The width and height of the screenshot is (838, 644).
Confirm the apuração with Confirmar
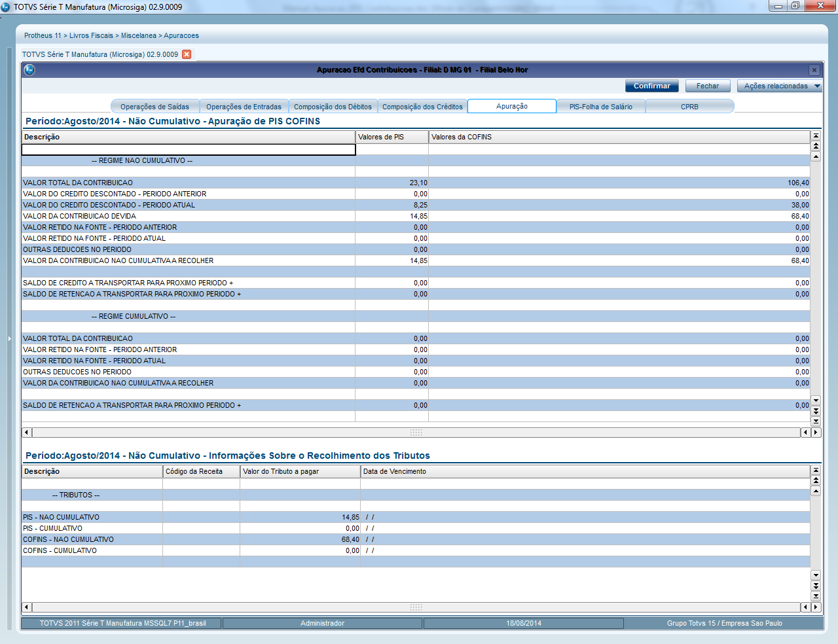coord(652,86)
